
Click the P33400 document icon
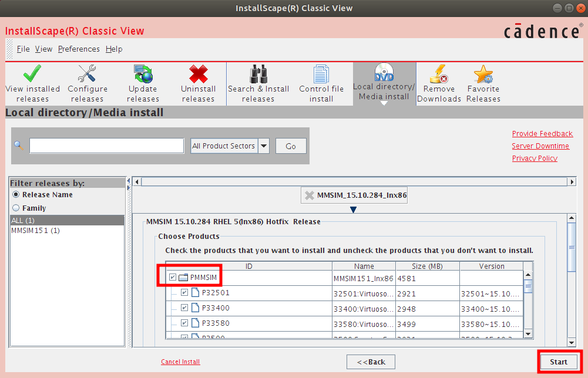[x=195, y=308]
